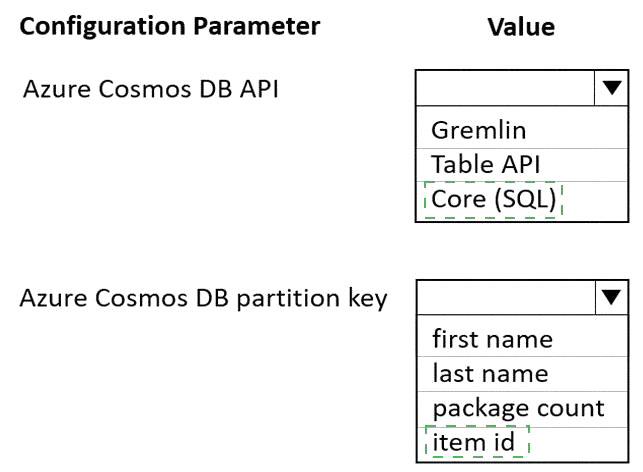
Task: Pick the Core (SQL) option
Action: [522, 199]
